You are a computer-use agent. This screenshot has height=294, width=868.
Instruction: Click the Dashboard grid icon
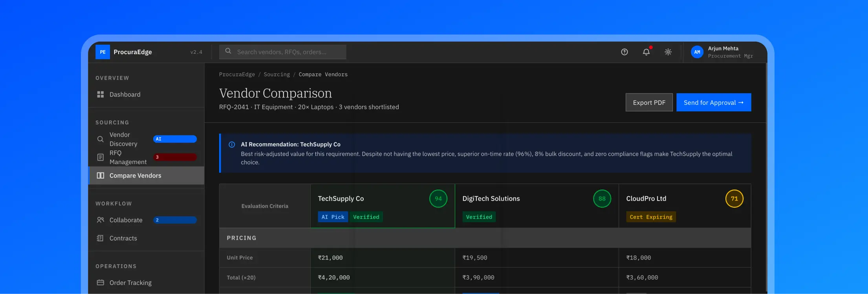click(101, 95)
